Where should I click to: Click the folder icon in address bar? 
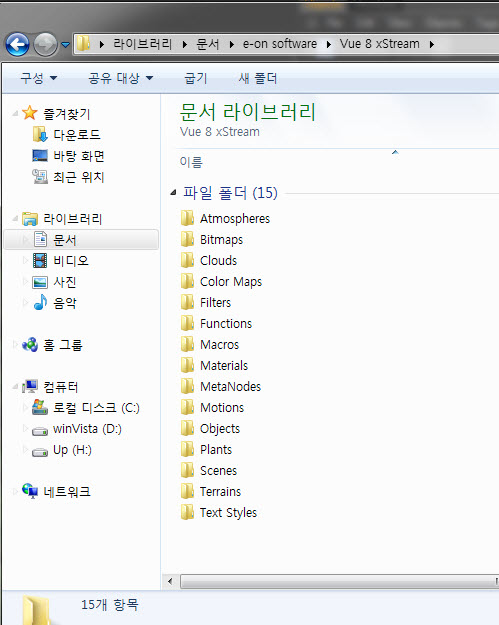pyautogui.click(x=83, y=43)
